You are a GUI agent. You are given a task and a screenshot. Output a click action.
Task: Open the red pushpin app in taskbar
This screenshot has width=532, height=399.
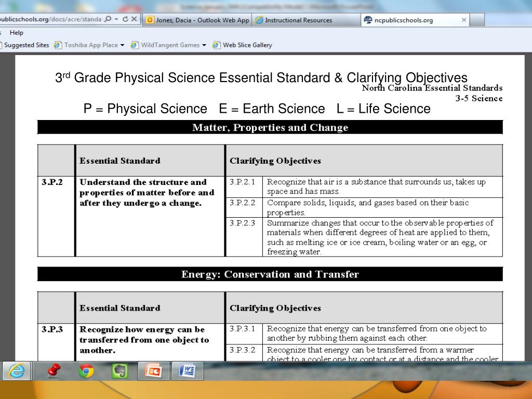(x=54, y=371)
